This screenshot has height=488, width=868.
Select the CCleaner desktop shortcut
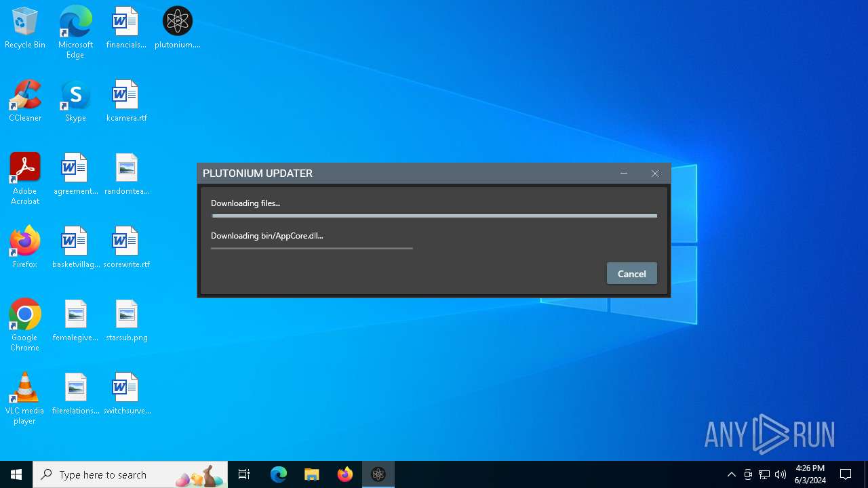tap(25, 102)
